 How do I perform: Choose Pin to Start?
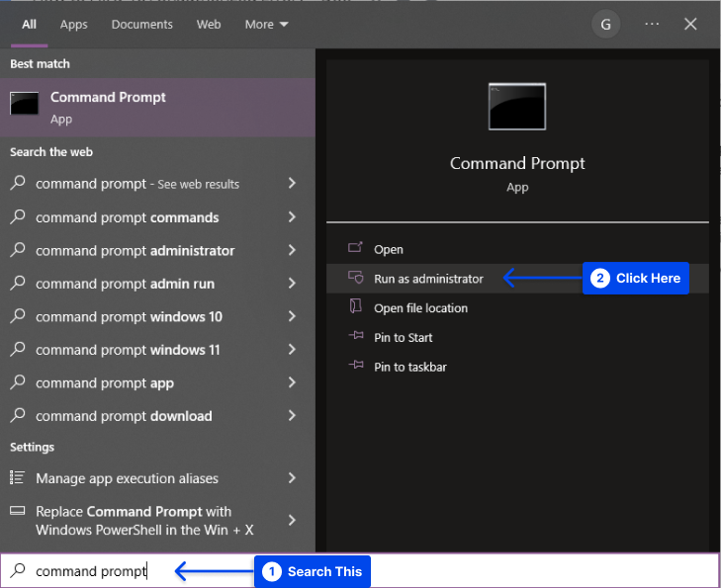pyautogui.click(x=517, y=337)
